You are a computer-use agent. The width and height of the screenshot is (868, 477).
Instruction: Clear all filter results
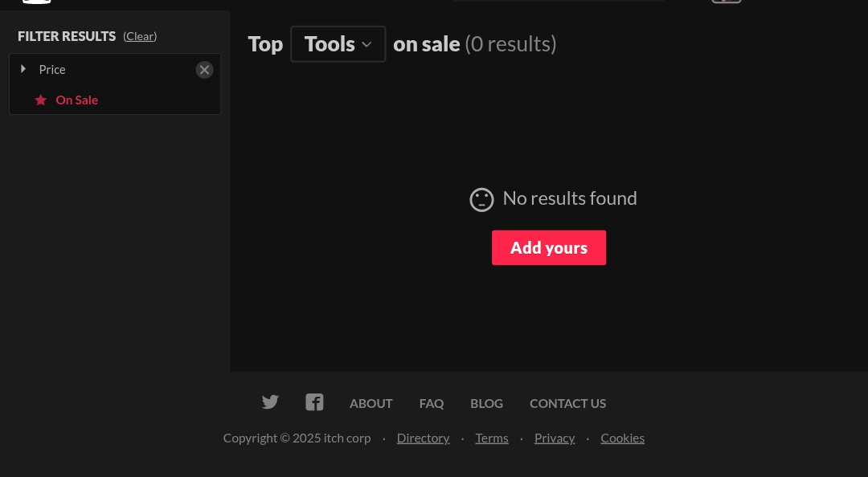pos(140,36)
